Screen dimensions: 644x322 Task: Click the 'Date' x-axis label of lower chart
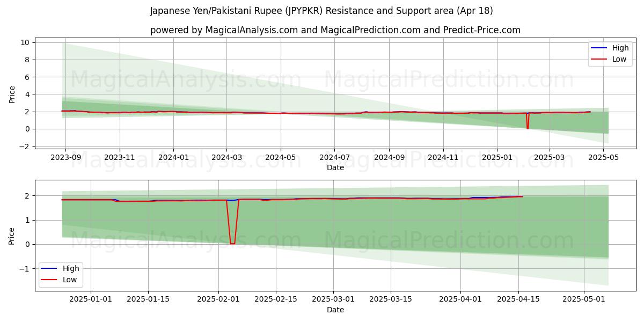point(335,310)
